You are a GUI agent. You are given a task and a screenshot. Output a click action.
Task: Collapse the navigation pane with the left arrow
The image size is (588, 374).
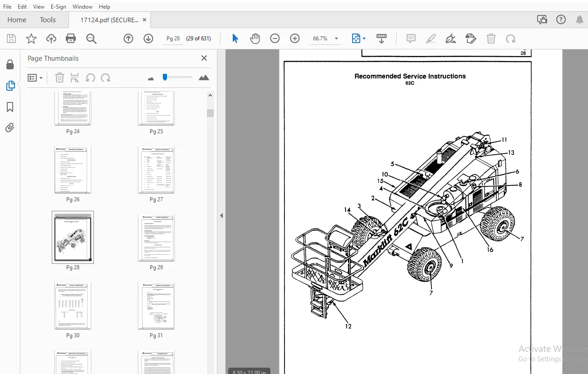coord(221,216)
